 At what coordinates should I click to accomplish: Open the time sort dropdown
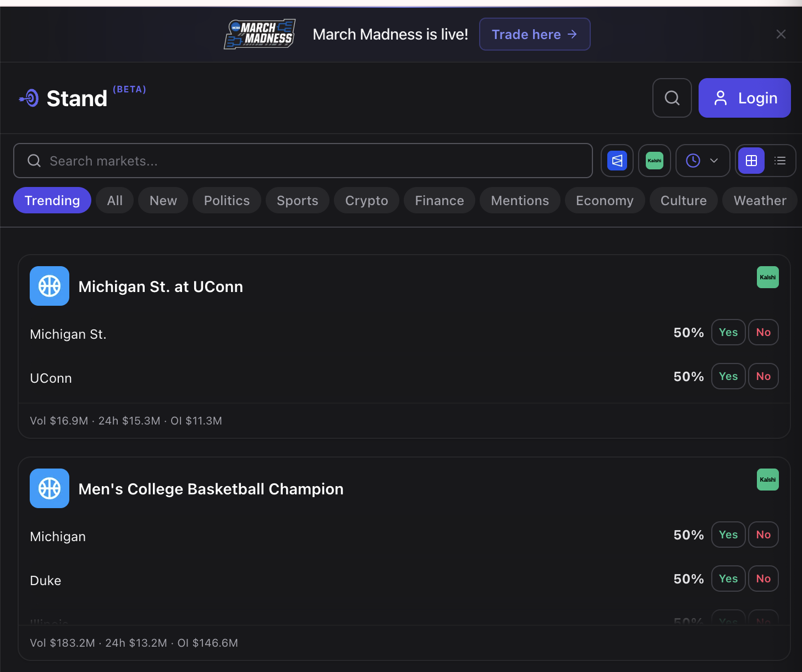(702, 161)
